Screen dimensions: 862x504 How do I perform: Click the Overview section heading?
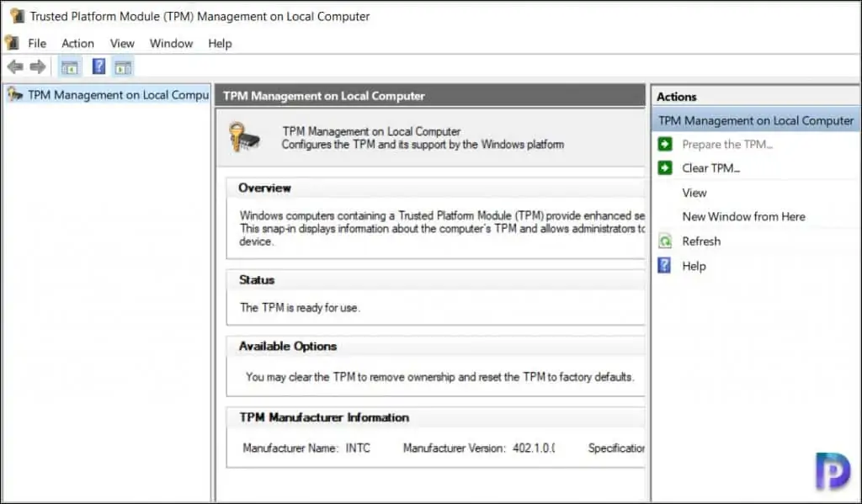[x=264, y=188]
